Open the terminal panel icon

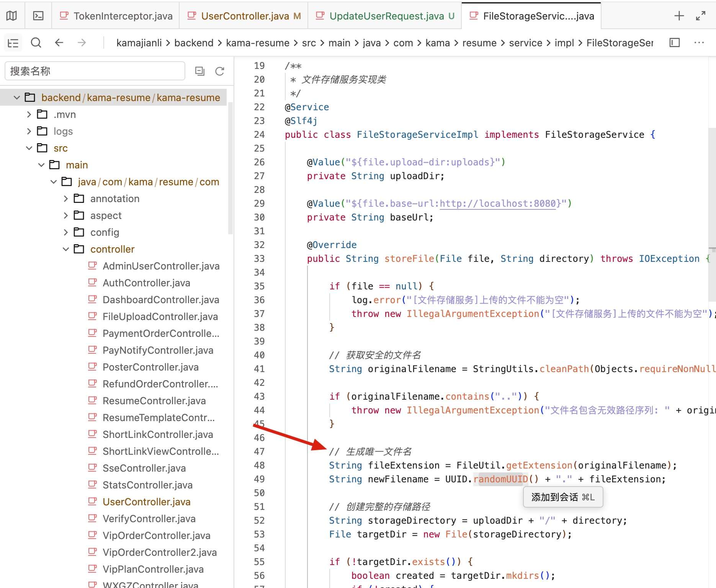coord(38,16)
